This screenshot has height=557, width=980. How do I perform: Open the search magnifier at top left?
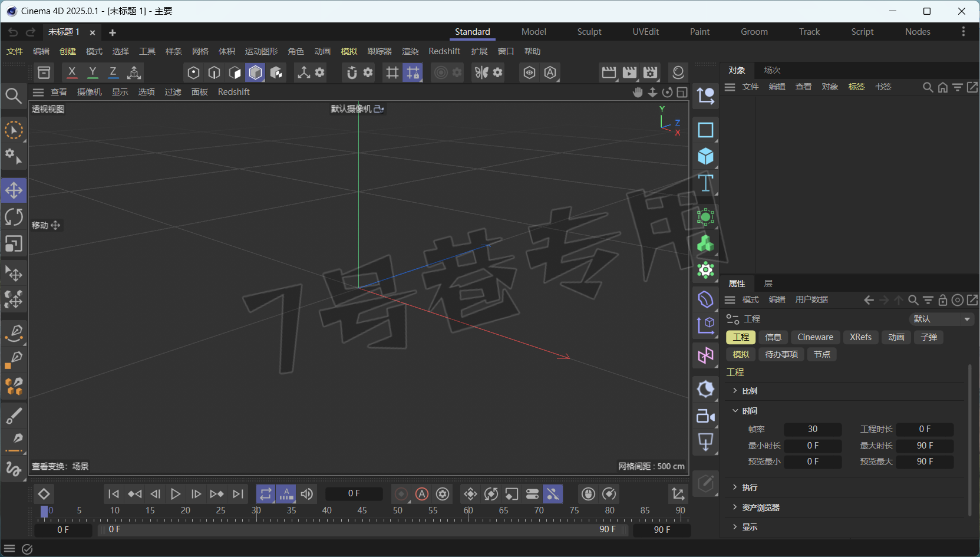[14, 95]
